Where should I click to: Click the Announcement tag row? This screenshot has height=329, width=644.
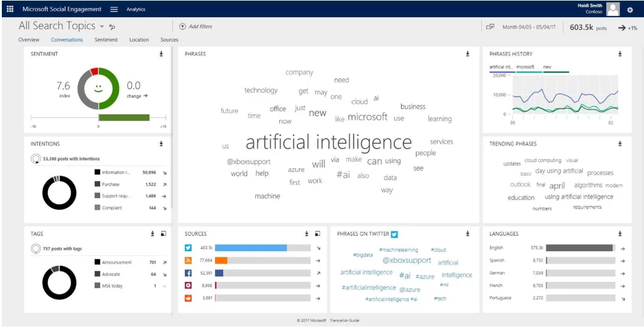click(130, 262)
